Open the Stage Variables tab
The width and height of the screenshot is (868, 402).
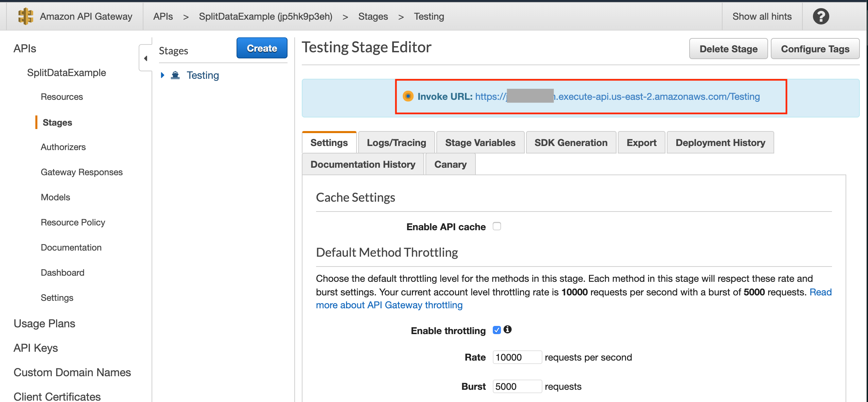(x=480, y=143)
